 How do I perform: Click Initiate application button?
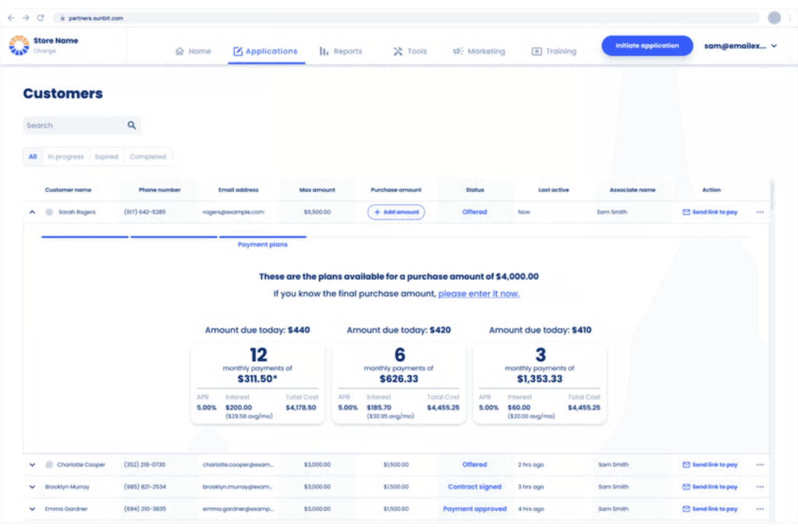click(x=647, y=46)
